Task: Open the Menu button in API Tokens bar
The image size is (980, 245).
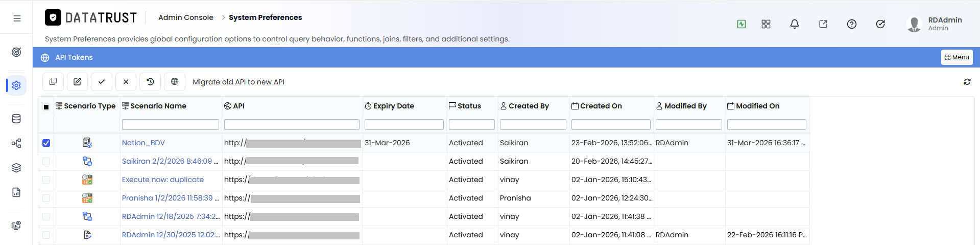Action: [957, 57]
